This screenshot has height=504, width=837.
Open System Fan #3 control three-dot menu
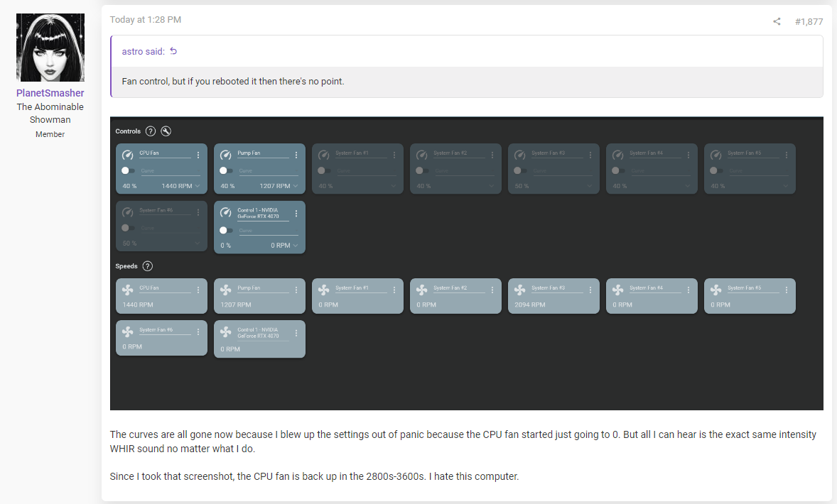click(x=590, y=155)
